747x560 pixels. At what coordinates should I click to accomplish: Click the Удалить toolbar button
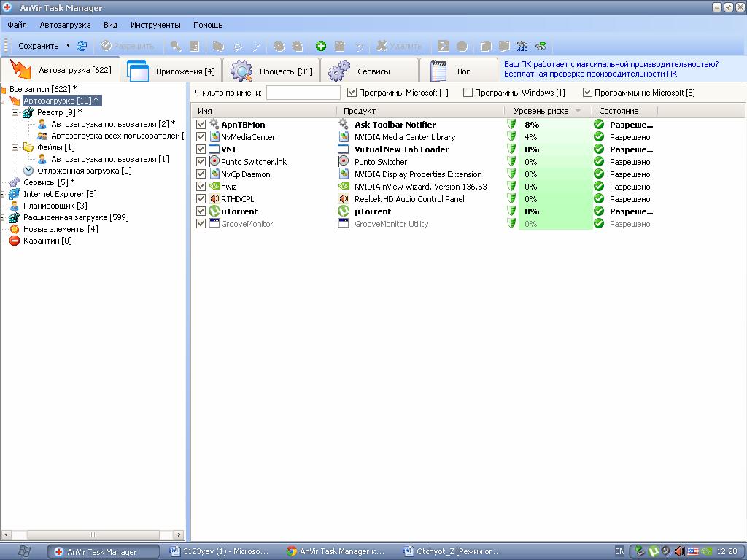tap(399, 46)
